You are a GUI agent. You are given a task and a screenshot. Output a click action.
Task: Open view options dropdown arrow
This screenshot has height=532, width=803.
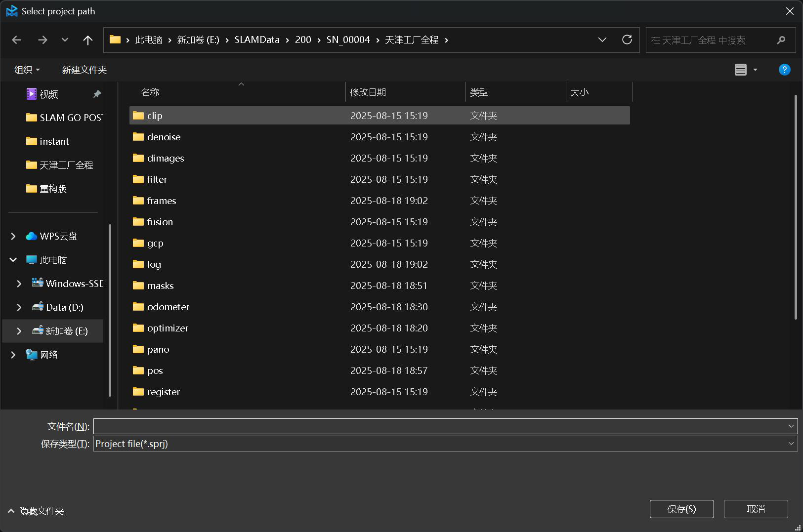pyautogui.click(x=755, y=70)
